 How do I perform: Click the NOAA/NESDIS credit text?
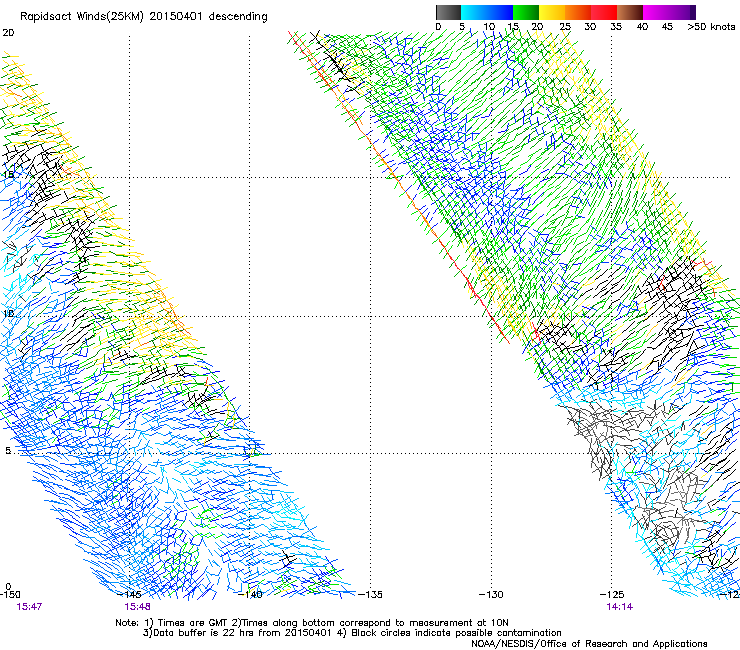click(589, 644)
